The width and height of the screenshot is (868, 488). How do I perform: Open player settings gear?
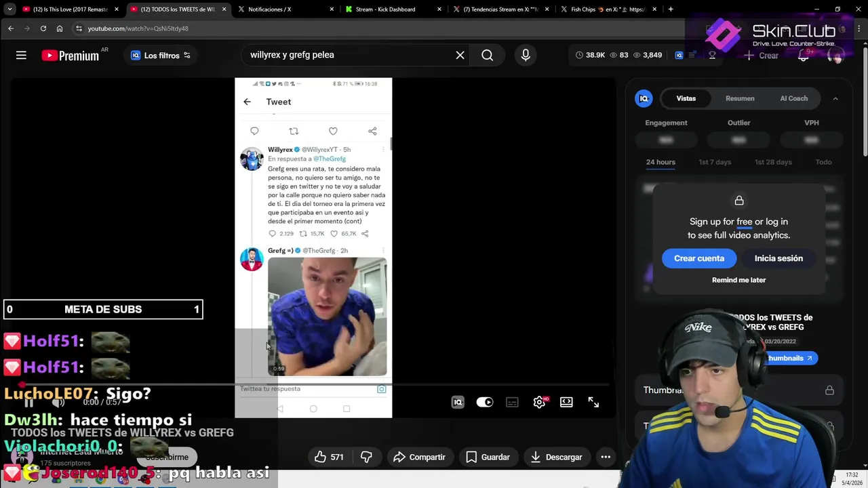539,402
